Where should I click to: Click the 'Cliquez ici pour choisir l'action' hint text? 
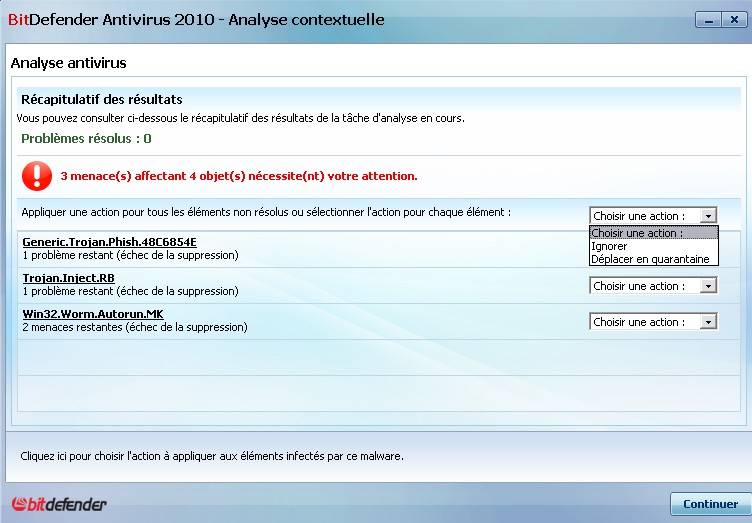(212, 456)
